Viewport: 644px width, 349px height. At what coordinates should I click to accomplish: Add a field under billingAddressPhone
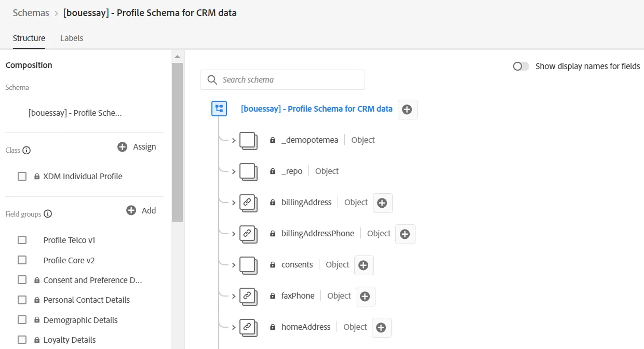[405, 234]
